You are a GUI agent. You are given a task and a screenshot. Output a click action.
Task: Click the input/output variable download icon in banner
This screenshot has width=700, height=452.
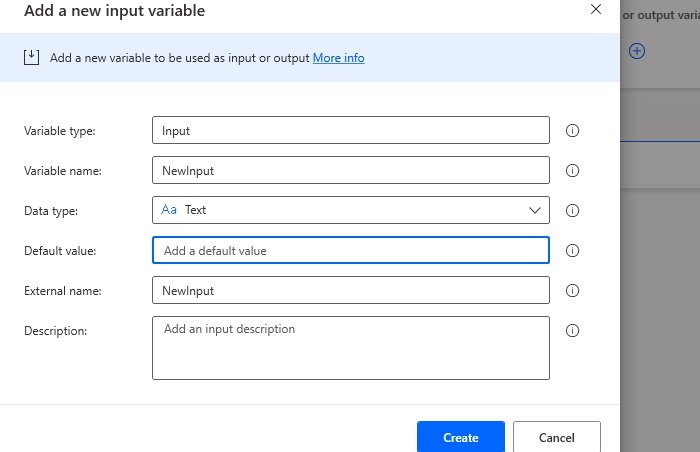click(x=31, y=58)
